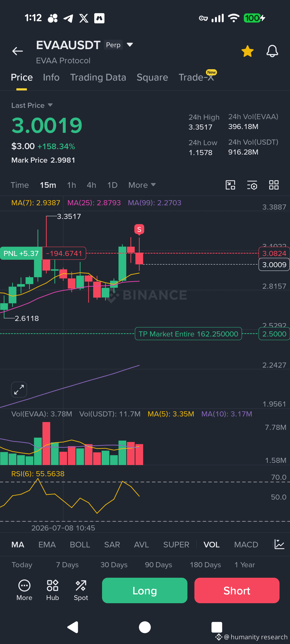The height and width of the screenshot is (644, 290).
Task: Toggle the BOLL indicator
Action: 80,545
